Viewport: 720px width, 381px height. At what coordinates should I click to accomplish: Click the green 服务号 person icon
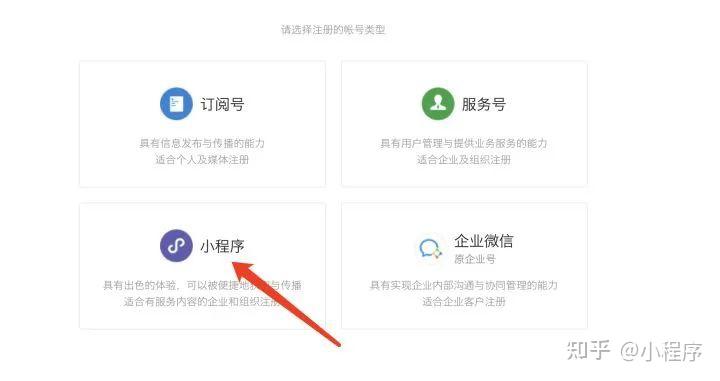[x=438, y=104]
